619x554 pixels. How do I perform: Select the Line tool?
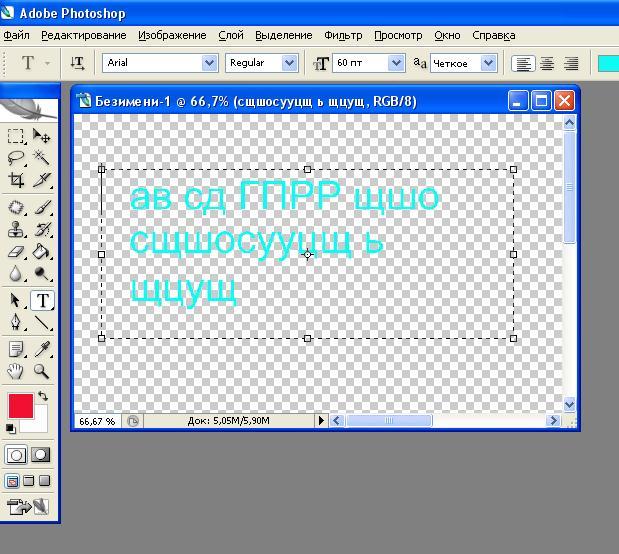click(x=41, y=322)
